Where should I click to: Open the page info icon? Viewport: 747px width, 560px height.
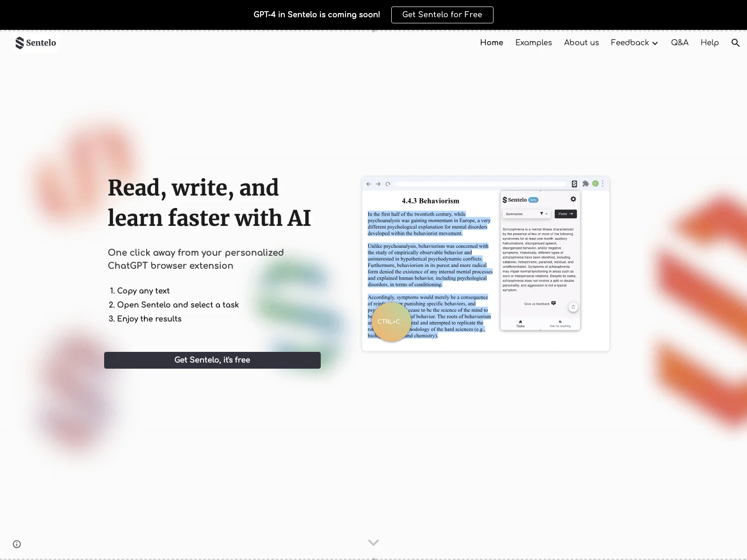17,544
